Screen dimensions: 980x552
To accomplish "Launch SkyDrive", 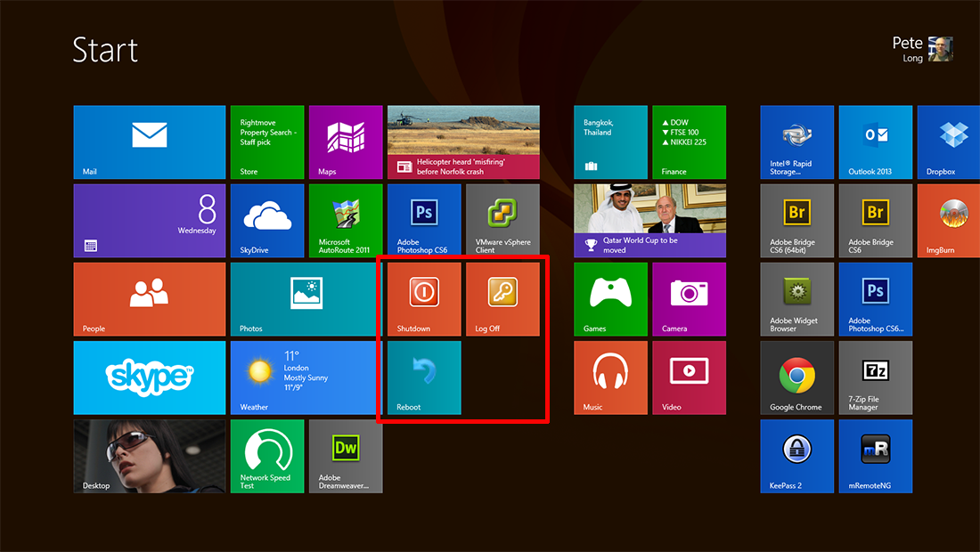I will (267, 221).
